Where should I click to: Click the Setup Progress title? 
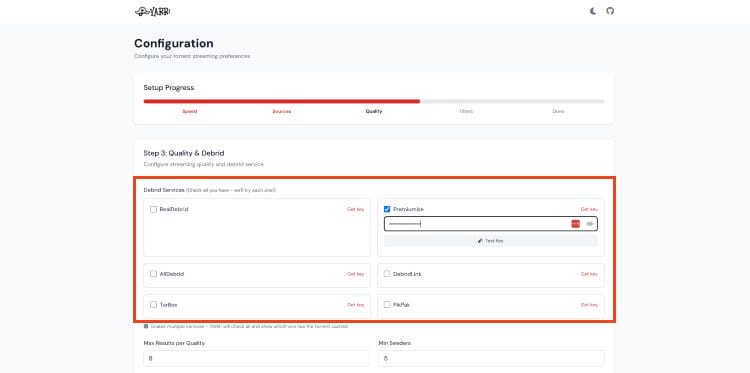click(x=169, y=88)
